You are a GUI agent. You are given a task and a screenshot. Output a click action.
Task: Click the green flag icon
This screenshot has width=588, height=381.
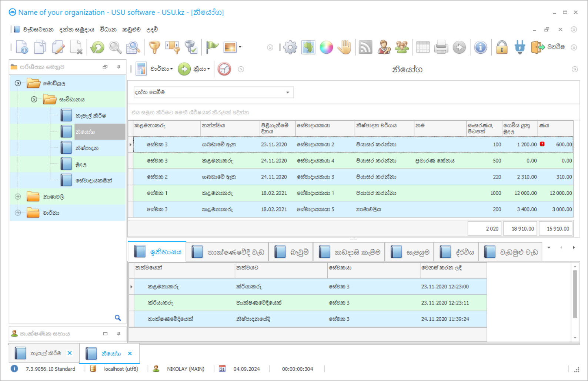pyautogui.click(x=212, y=47)
